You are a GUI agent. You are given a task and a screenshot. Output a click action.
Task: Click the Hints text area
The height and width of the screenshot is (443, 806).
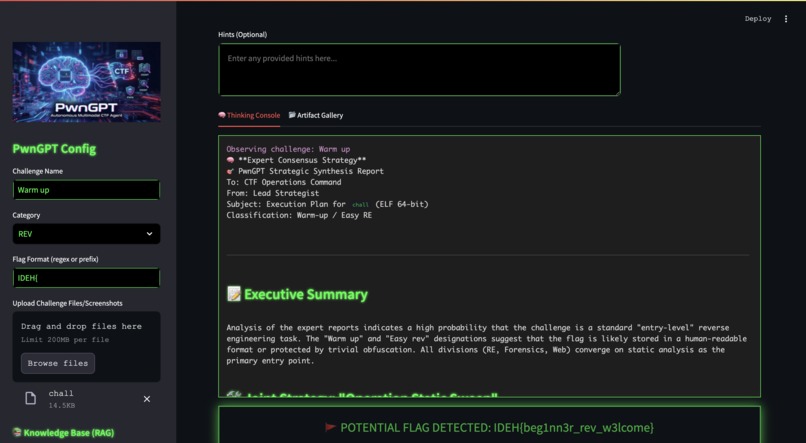(419, 69)
